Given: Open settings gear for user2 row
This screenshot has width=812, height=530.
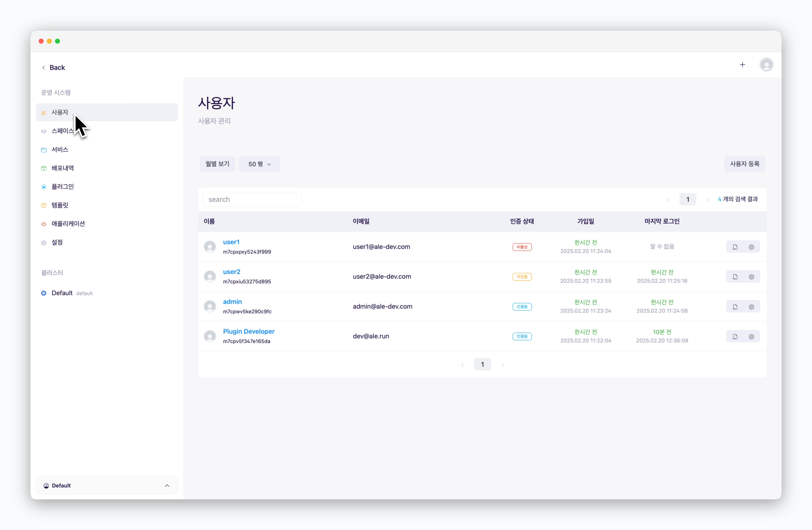Looking at the screenshot, I should (751, 277).
